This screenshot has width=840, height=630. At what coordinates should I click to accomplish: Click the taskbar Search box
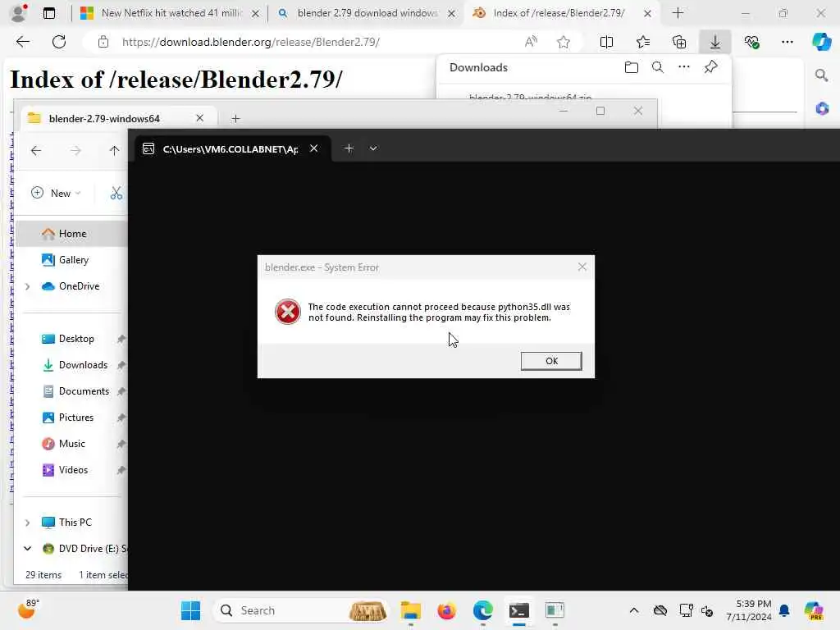point(301,610)
